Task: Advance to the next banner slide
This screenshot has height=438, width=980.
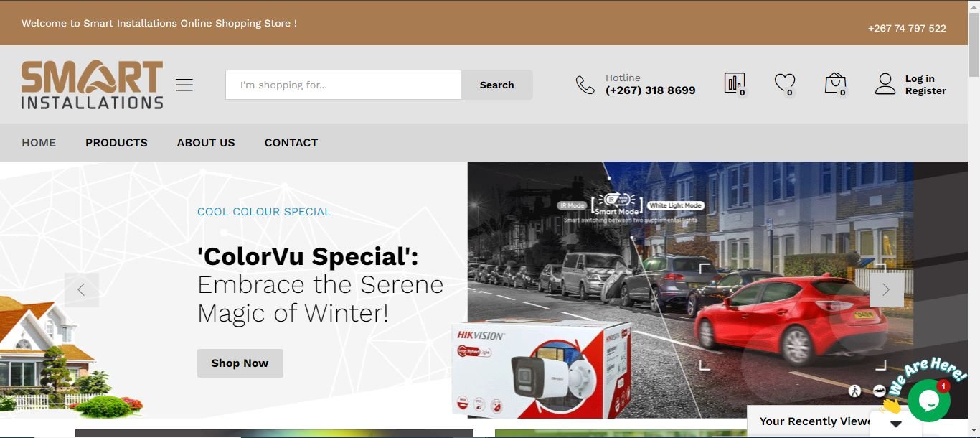Action: pyautogui.click(x=886, y=290)
